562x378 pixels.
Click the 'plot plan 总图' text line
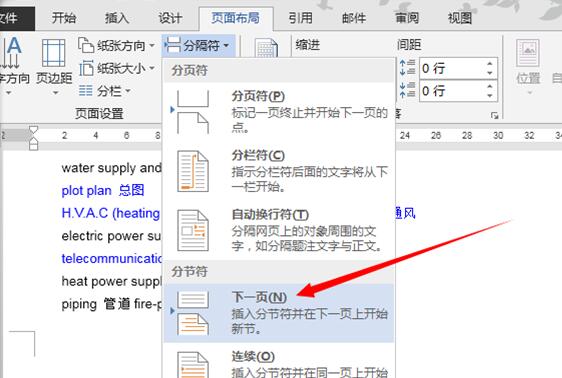(x=103, y=190)
